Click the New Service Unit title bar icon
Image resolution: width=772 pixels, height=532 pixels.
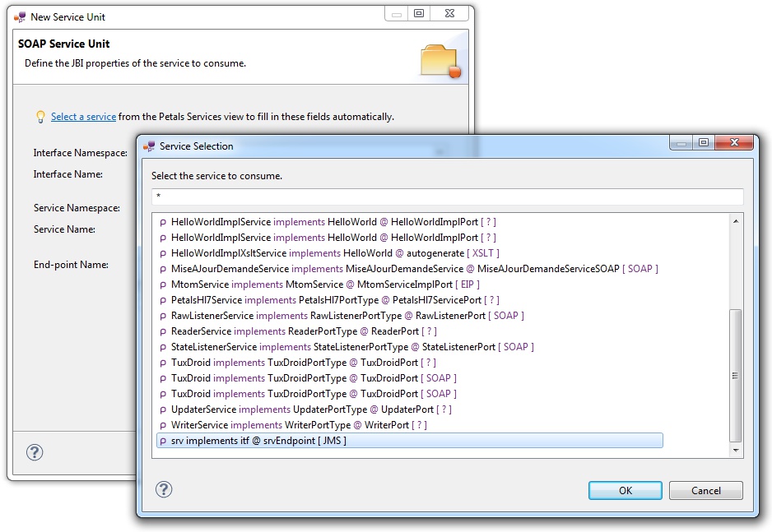pyautogui.click(x=20, y=16)
